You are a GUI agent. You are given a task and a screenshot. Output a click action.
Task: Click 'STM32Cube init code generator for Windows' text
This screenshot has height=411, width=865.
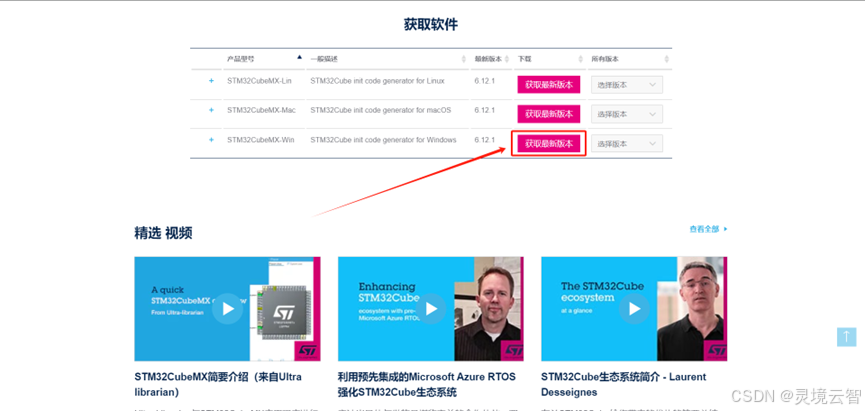point(383,140)
